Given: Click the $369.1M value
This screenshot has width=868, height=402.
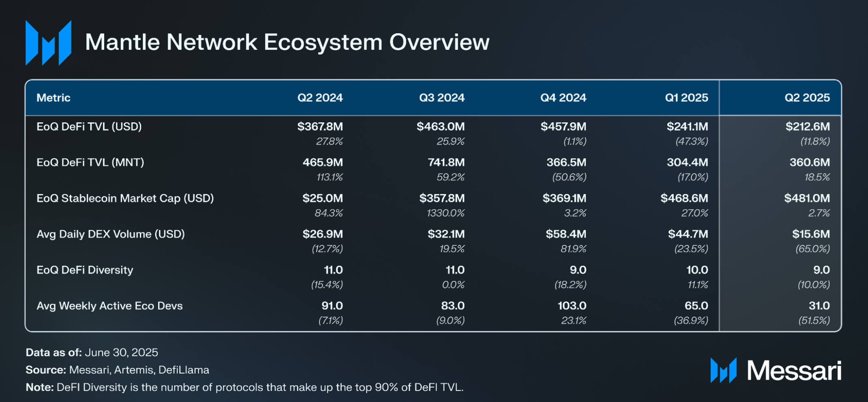Looking at the screenshot, I should pos(564,198).
